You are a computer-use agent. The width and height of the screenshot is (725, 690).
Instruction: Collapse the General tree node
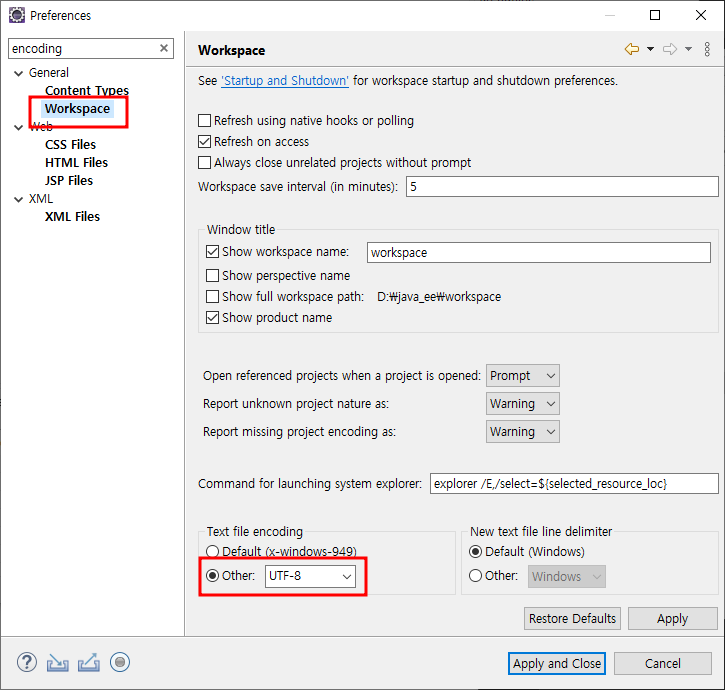(18, 73)
